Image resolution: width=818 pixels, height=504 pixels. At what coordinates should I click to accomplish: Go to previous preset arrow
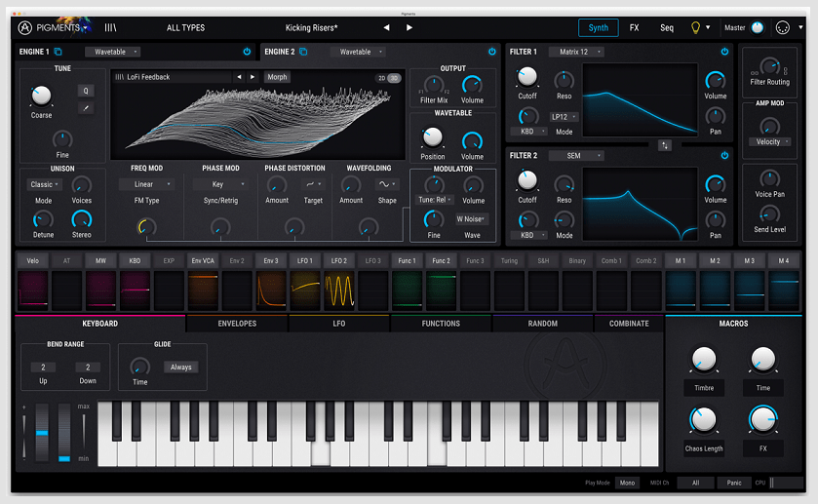pos(386,27)
